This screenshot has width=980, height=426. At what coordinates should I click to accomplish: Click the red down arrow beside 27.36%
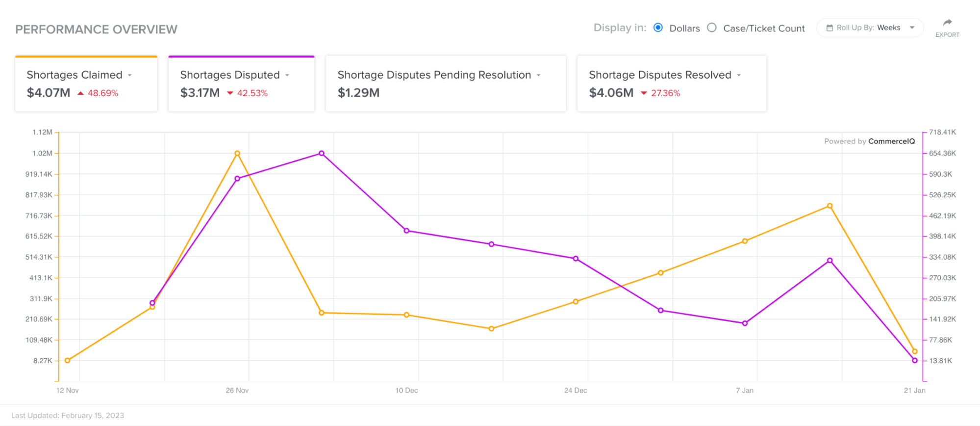pyautogui.click(x=644, y=93)
